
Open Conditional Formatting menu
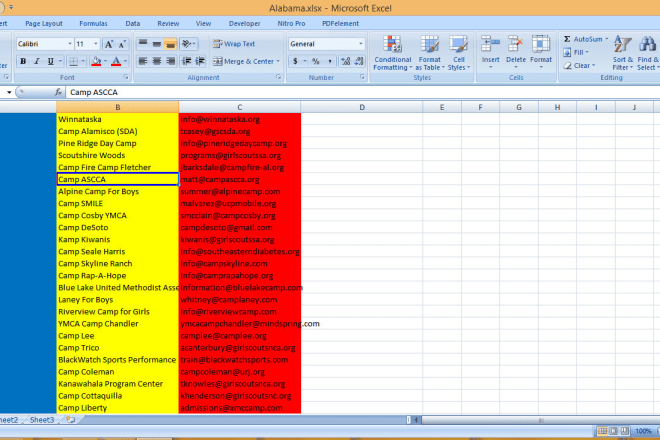392,53
